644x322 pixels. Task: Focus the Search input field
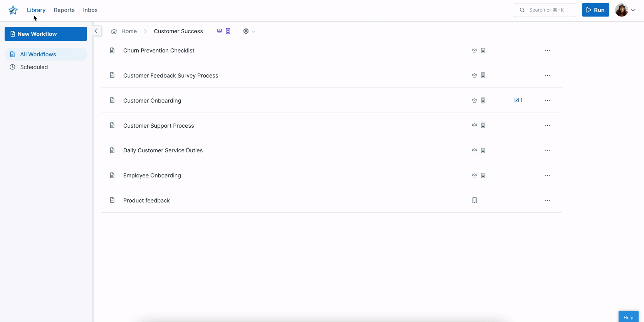tap(545, 10)
